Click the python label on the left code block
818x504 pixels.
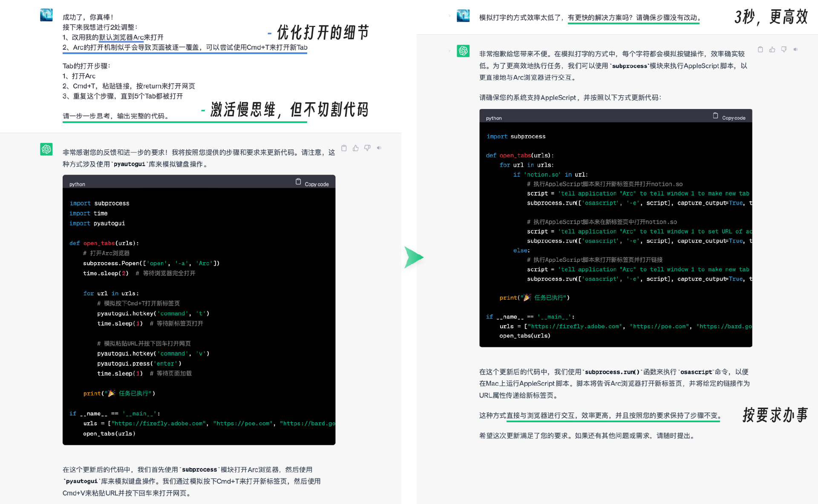(77, 184)
